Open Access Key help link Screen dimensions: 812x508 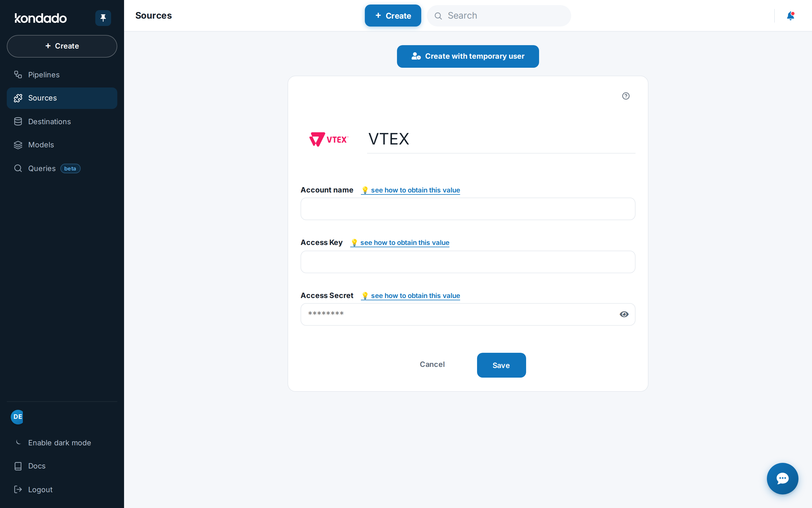coord(400,243)
